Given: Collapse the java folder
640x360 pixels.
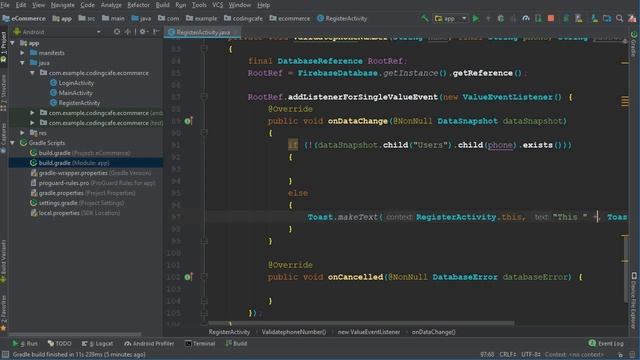Looking at the screenshot, I should (22, 63).
